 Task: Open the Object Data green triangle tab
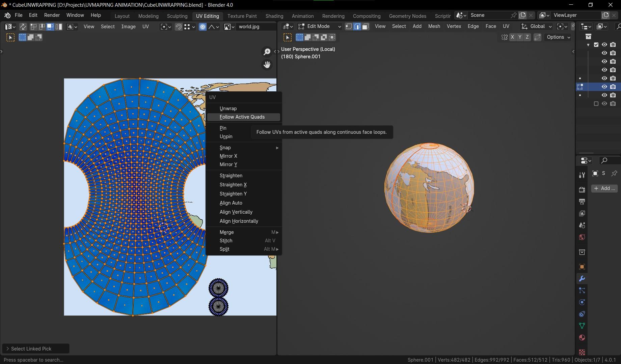coord(582,326)
